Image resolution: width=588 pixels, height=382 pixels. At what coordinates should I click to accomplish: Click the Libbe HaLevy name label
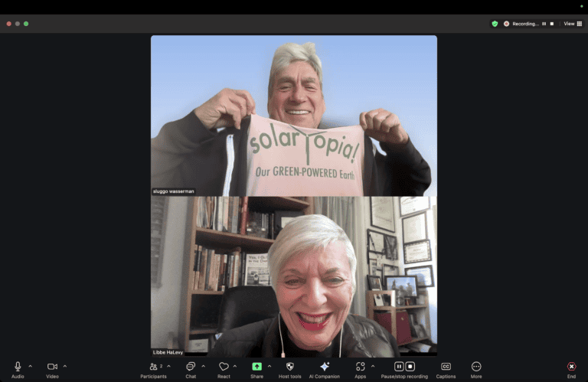pyautogui.click(x=168, y=352)
